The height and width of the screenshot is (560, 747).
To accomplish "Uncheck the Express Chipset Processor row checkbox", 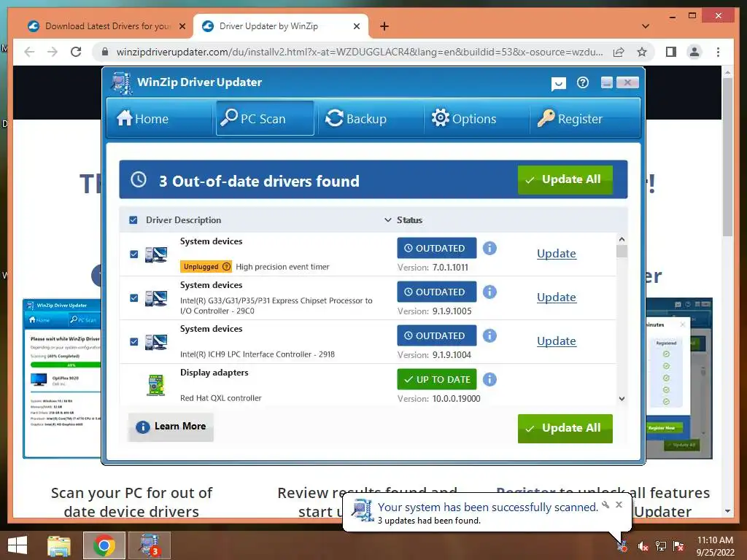I will 134,298.
